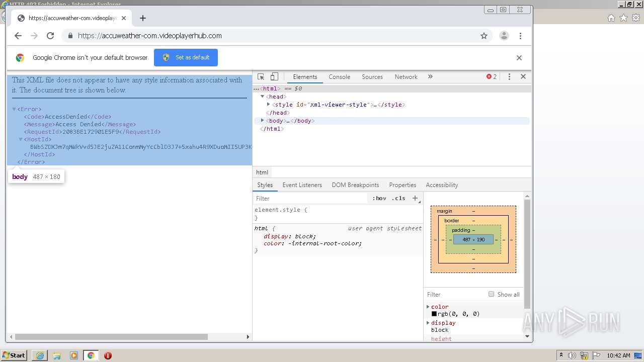Collapse the HostId XML node
The width and height of the screenshot is (644, 362).
pyautogui.click(x=21, y=139)
